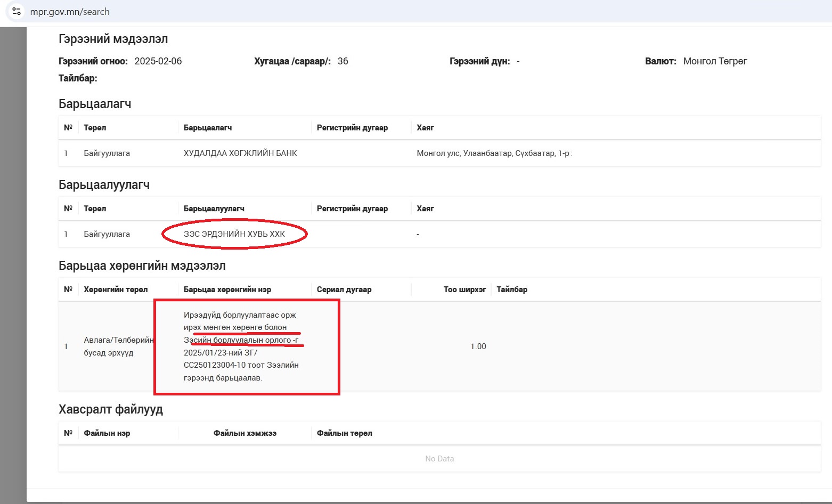Click the Хөрөнгийн төрөл column header
This screenshot has width=832, height=504.
[116, 290]
